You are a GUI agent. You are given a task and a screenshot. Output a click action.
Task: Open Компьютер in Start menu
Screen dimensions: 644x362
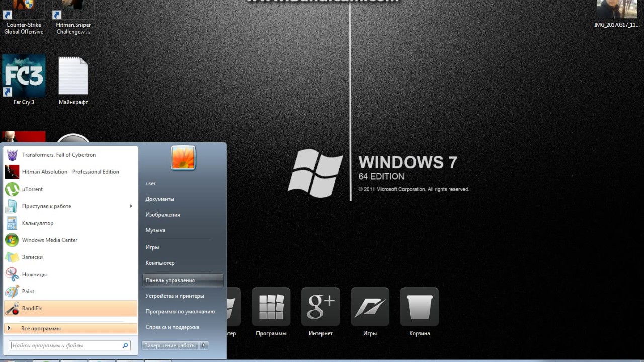160,263
